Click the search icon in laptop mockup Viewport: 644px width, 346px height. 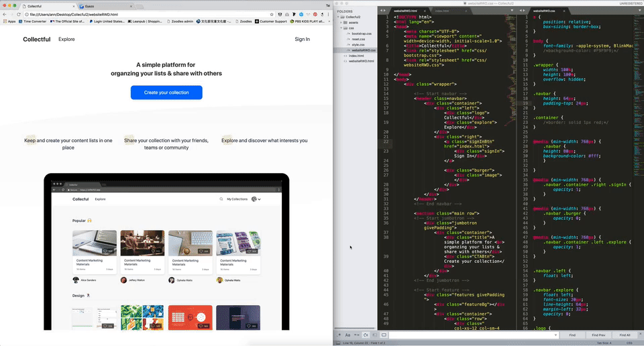pos(221,199)
